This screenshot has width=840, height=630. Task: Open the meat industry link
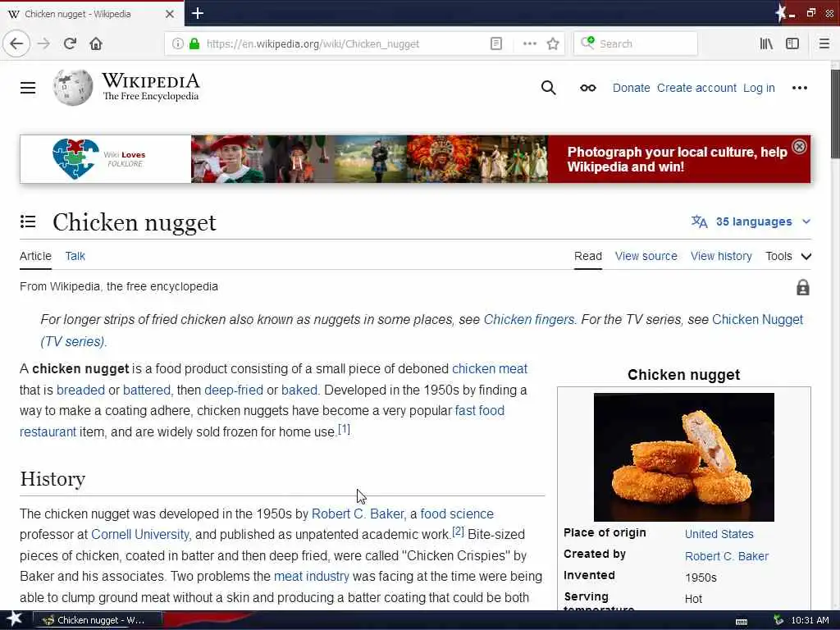pos(311,577)
